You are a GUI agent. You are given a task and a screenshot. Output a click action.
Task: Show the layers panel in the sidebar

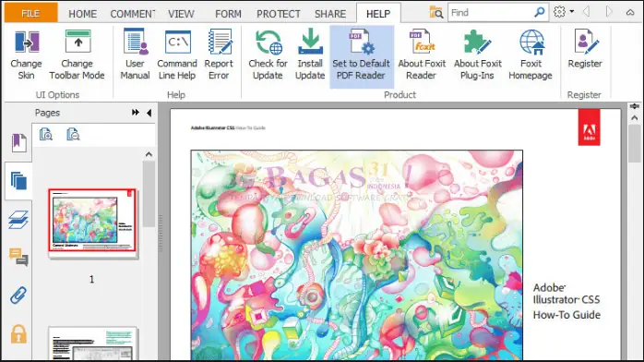click(x=18, y=220)
